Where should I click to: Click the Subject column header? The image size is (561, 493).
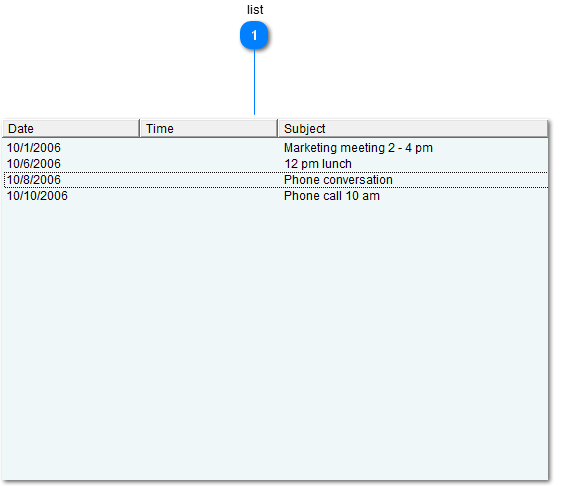413,128
